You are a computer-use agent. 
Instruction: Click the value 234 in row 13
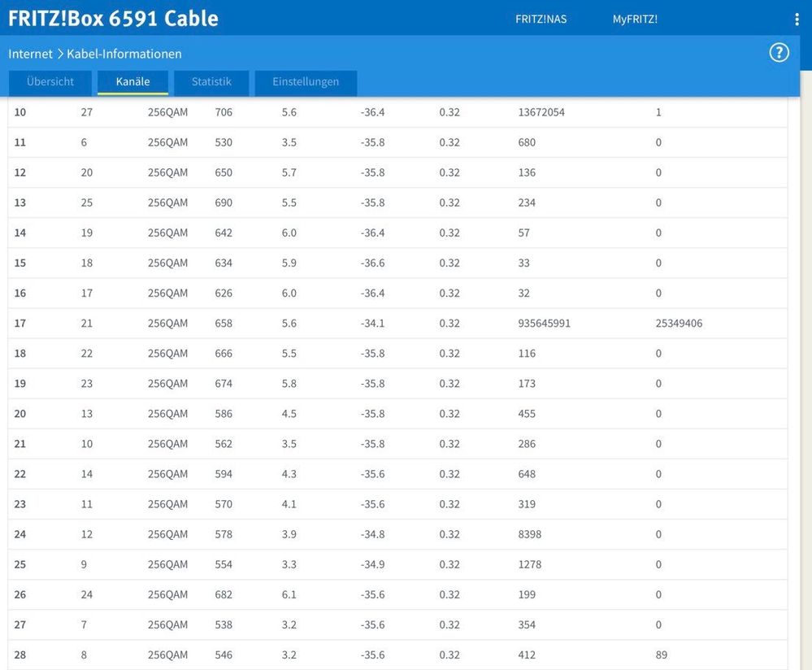tap(527, 202)
